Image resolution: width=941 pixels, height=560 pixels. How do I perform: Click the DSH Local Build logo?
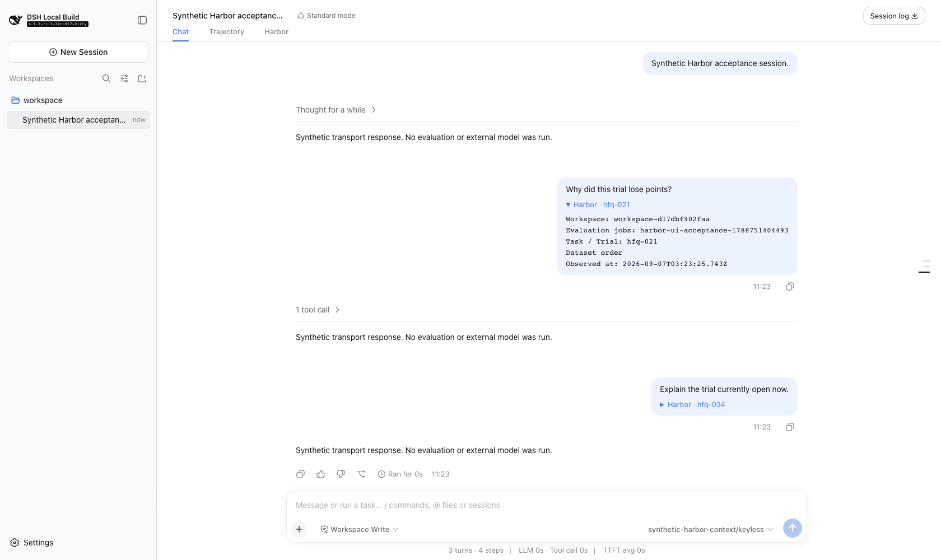coord(16,20)
